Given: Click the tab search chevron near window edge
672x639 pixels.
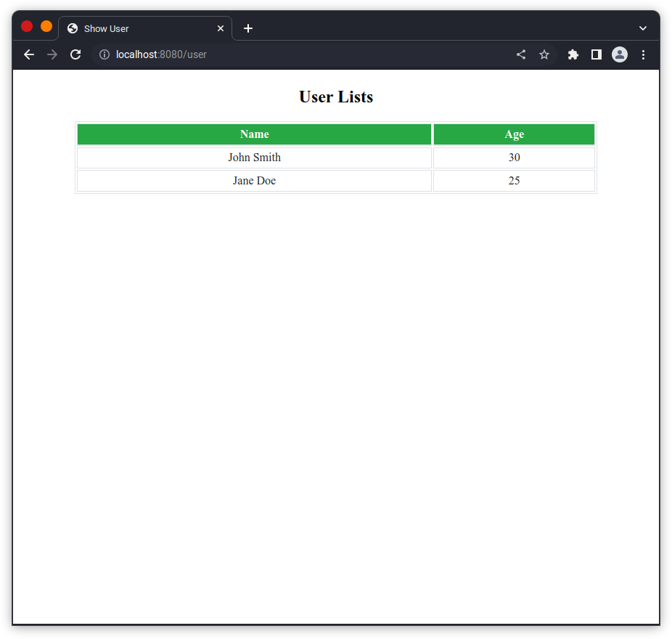Looking at the screenshot, I should [642, 28].
